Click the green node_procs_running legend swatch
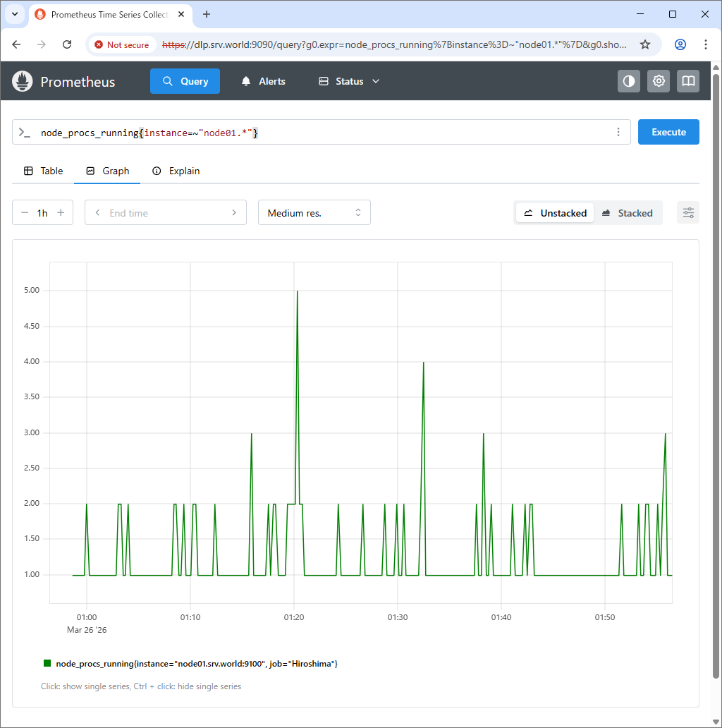 [47, 663]
